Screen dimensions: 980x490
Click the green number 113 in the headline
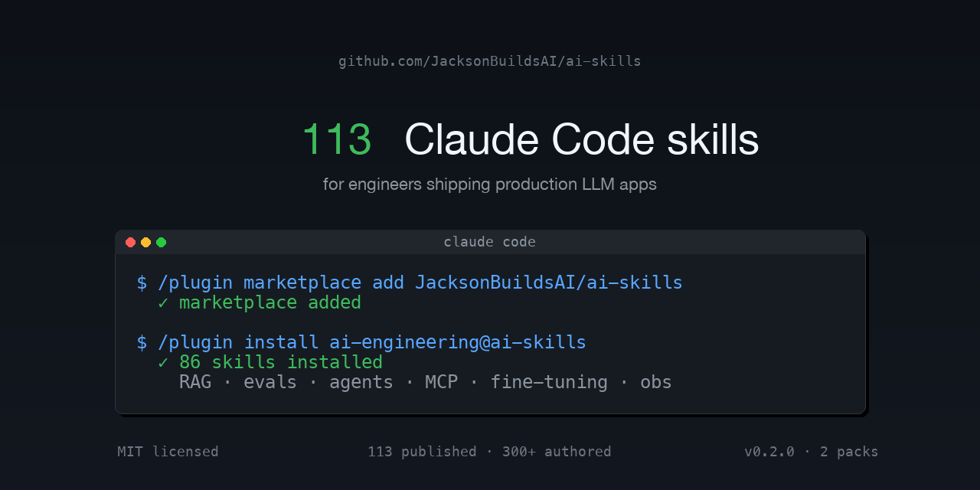pos(337,140)
